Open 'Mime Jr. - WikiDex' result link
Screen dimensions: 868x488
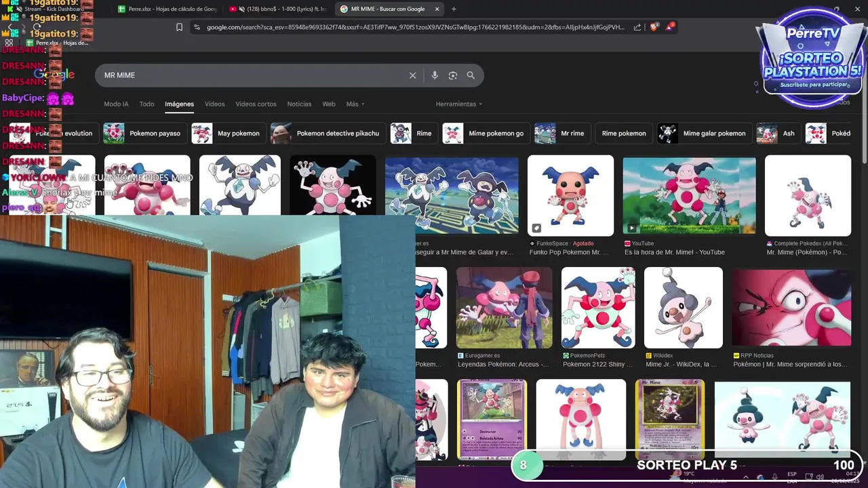pyautogui.click(x=681, y=364)
